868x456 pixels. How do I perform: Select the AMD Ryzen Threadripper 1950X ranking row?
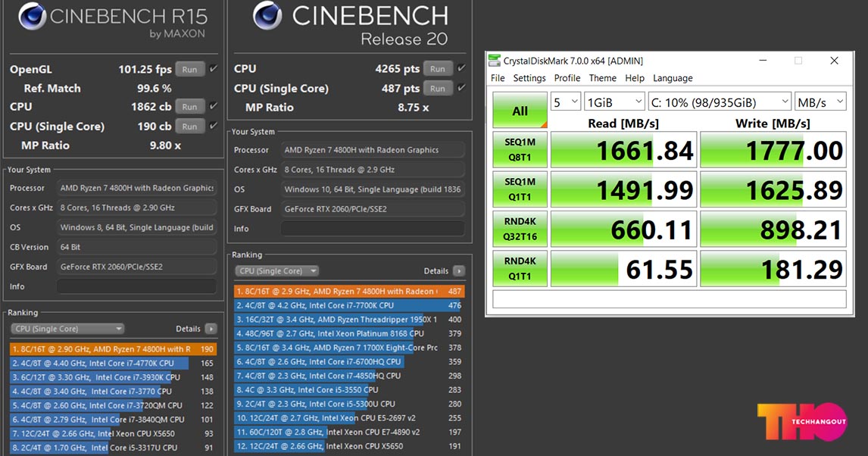point(349,320)
